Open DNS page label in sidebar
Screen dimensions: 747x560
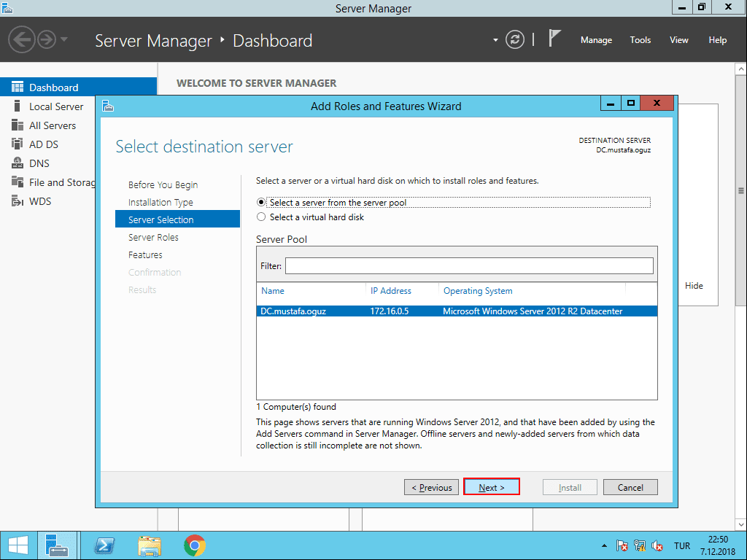click(39, 163)
